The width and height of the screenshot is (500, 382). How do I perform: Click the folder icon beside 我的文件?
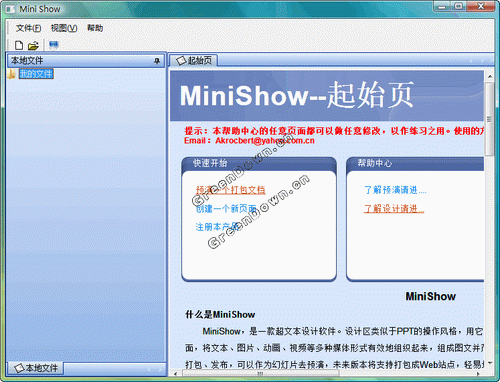pyautogui.click(x=12, y=74)
